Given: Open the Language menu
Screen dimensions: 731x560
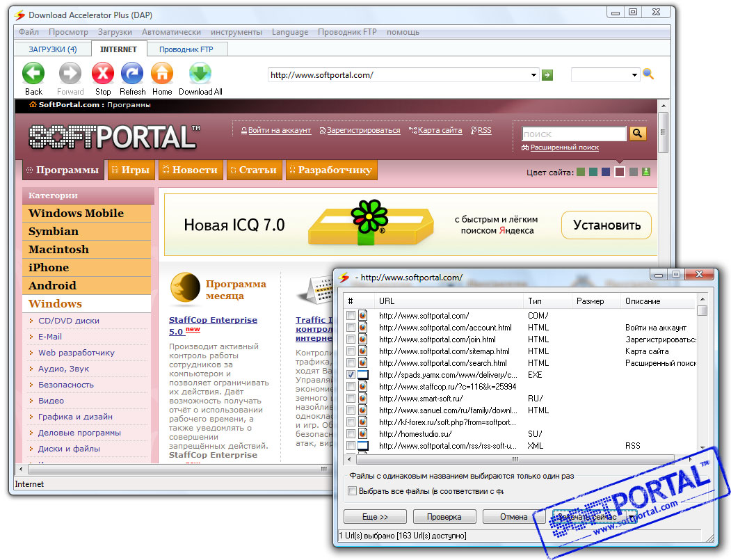Looking at the screenshot, I should click(290, 32).
